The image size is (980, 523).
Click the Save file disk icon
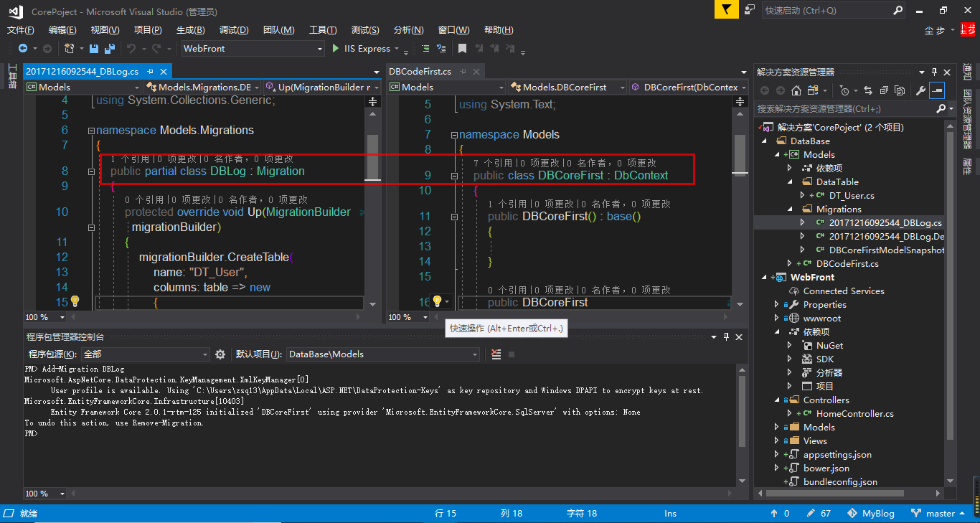(x=93, y=49)
